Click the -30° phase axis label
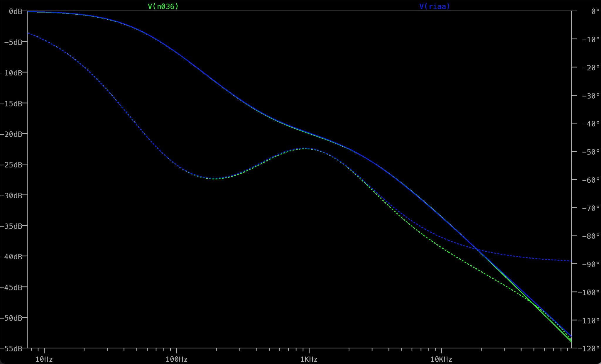This screenshot has width=601, height=364. pyautogui.click(x=591, y=96)
